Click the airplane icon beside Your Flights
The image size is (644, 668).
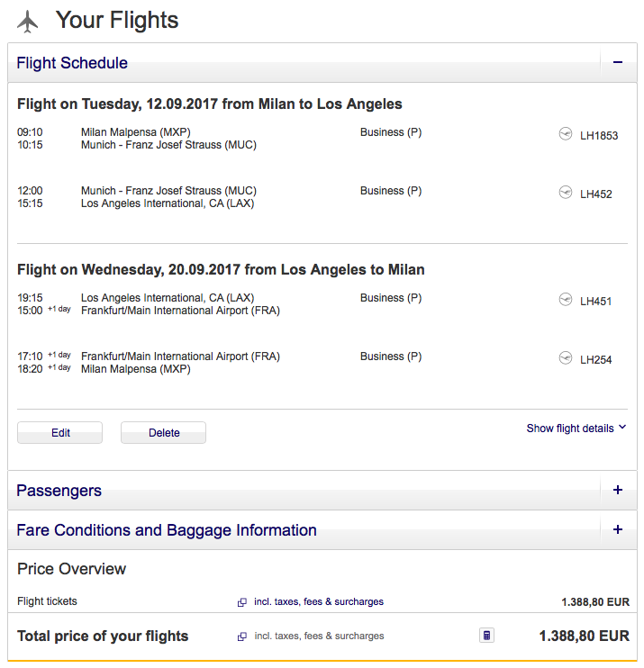click(29, 21)
